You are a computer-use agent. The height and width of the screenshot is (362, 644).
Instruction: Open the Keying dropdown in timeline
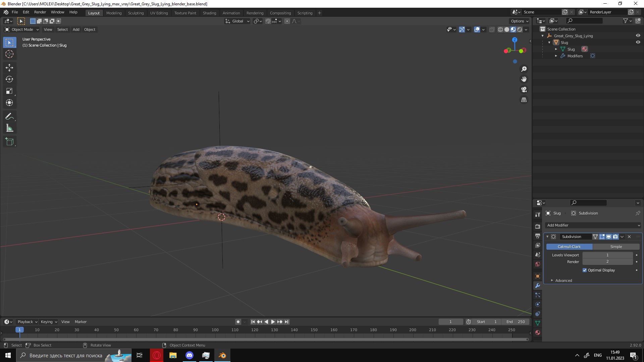49,322
